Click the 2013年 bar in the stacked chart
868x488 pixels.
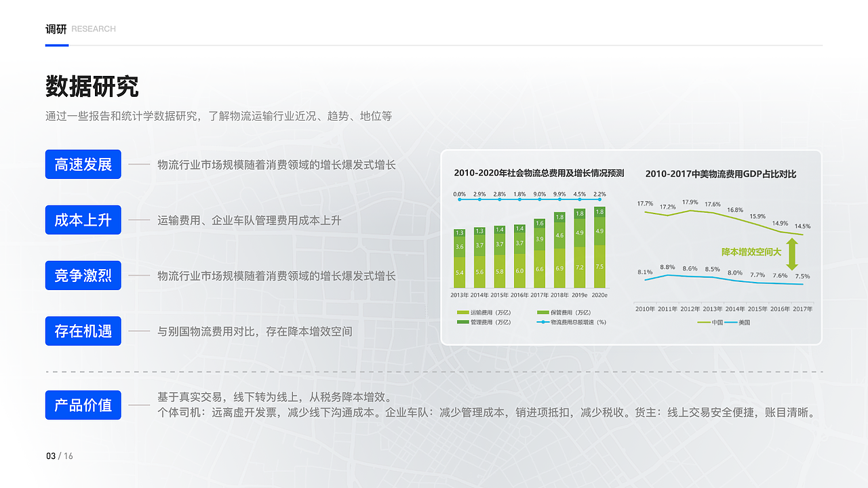(x=459, y=258)
